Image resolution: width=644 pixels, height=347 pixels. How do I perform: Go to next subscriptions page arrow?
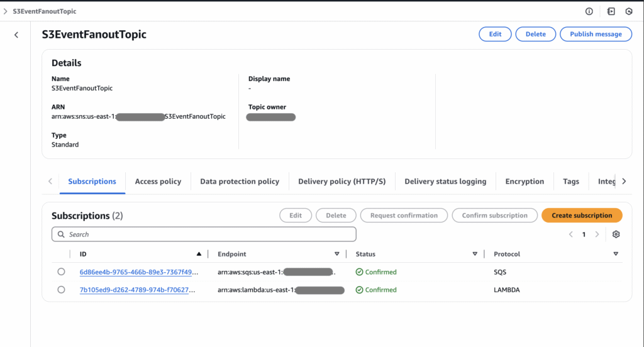[597, 234]
